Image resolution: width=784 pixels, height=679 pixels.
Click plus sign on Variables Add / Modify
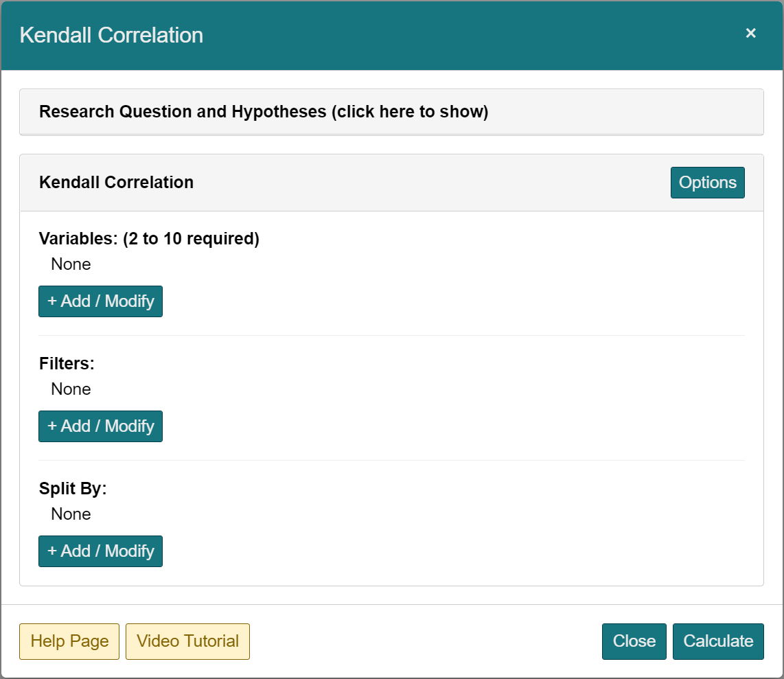tap(52, 301)
